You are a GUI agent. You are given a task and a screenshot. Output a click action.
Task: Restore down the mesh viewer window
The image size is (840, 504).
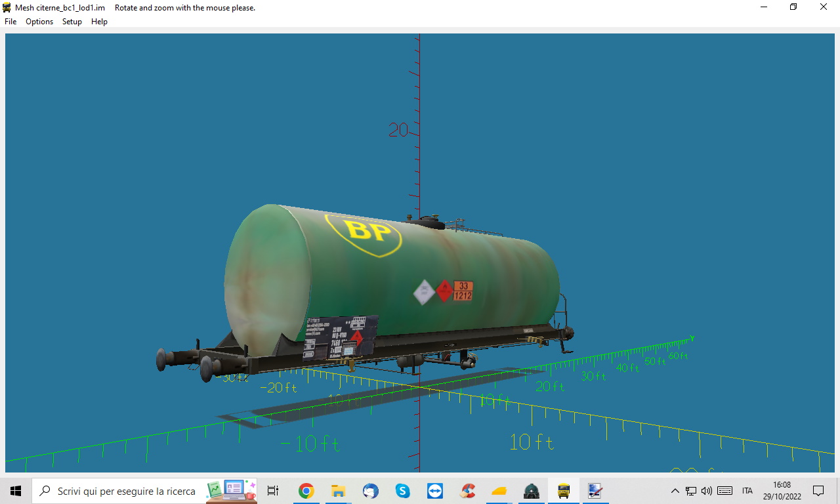click(x=793, y=7)
